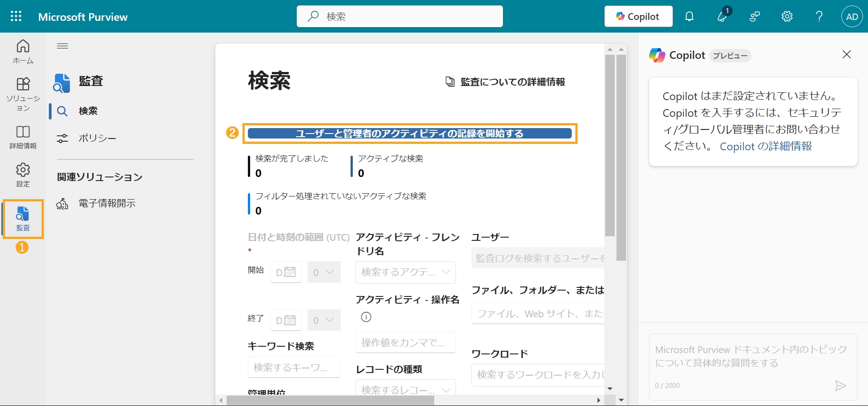Open the community people icon in header

[x=754, y=17]
